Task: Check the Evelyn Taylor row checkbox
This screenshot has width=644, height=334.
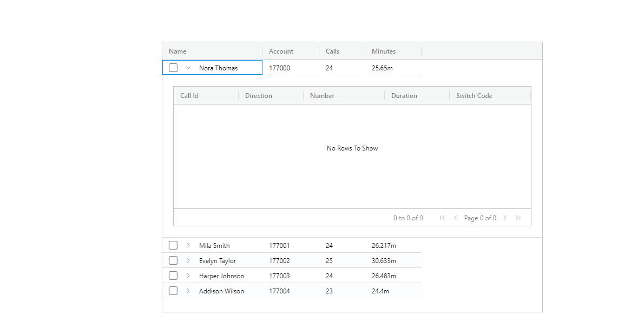Action: pyautogui.click(x=173, y=260)
